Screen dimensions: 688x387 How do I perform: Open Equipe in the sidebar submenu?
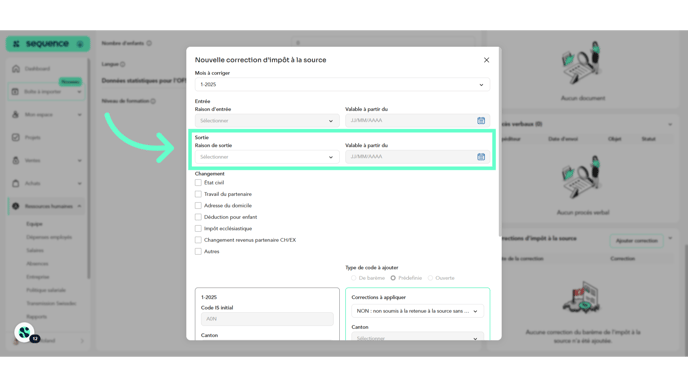pyautogui.click(x=34, y=224)
